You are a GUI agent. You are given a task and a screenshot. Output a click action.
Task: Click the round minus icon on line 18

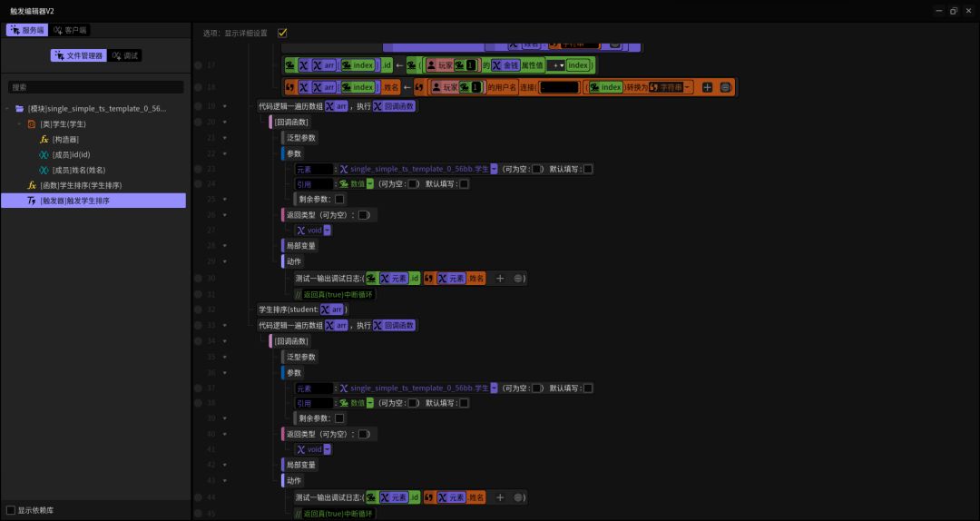tap(725, 87)
